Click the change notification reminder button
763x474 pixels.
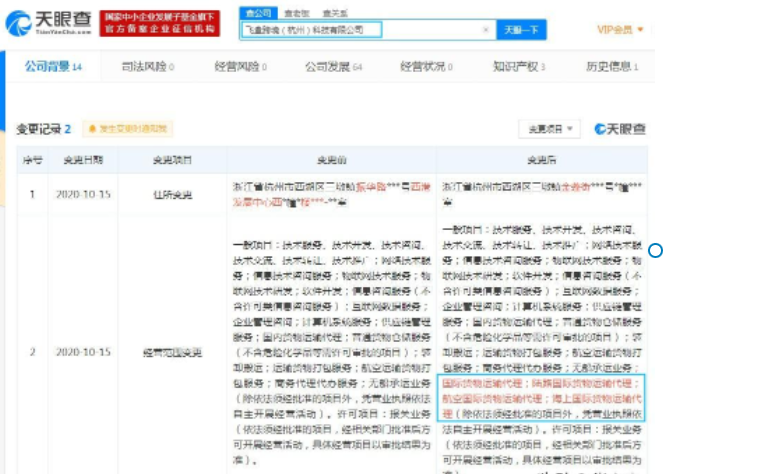tap(128, 129)
